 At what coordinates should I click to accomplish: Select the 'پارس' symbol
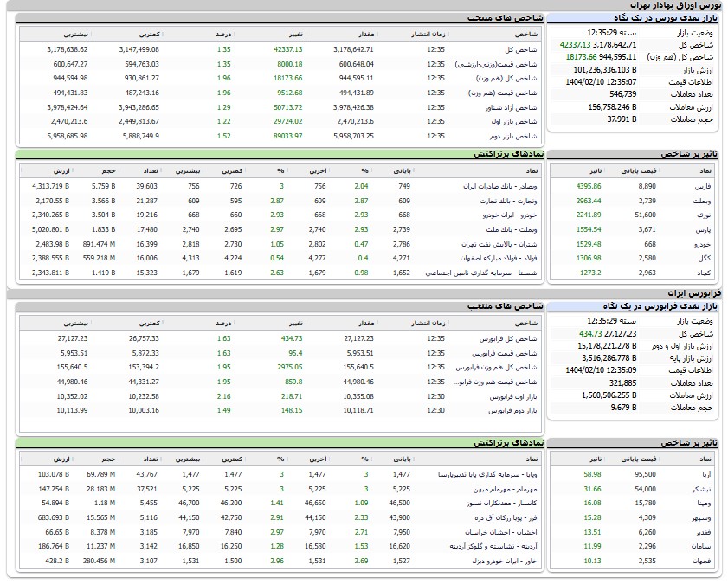tap(703, 229)
